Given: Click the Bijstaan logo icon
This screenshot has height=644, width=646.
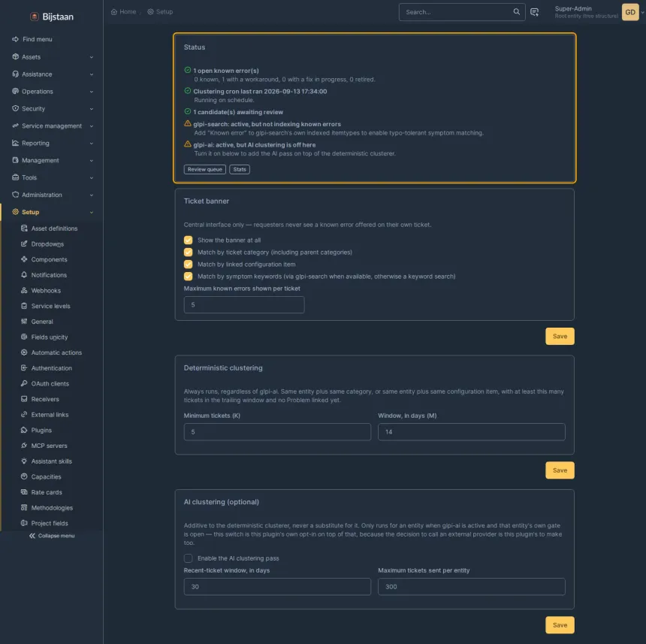Looking at the screenshot, I should 35,17.
